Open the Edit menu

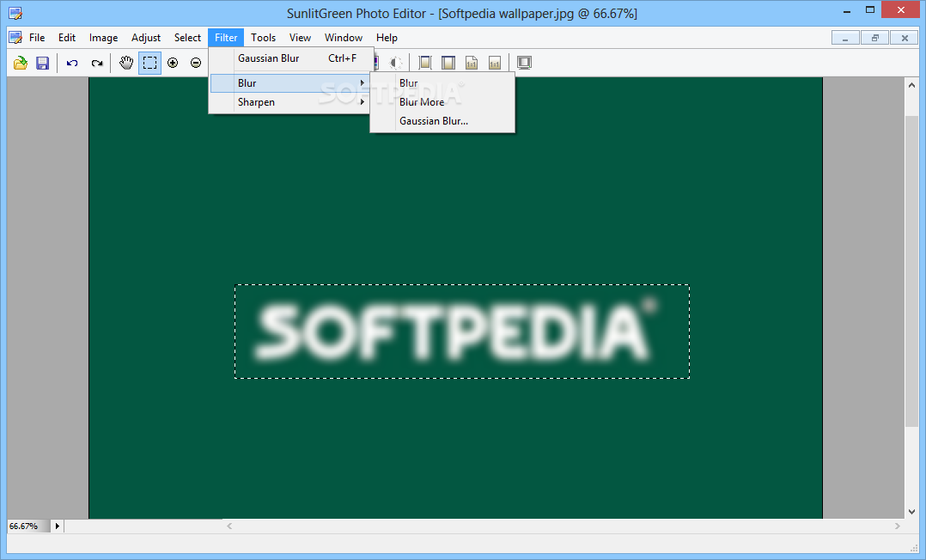pos(67,38)
